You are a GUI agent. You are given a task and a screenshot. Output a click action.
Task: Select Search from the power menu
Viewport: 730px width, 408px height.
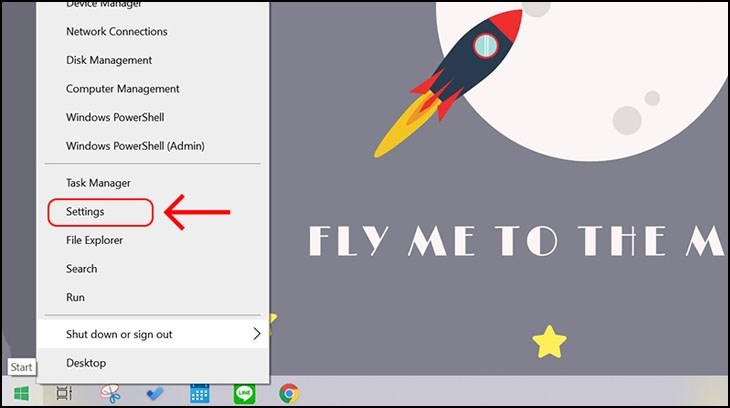82,268
